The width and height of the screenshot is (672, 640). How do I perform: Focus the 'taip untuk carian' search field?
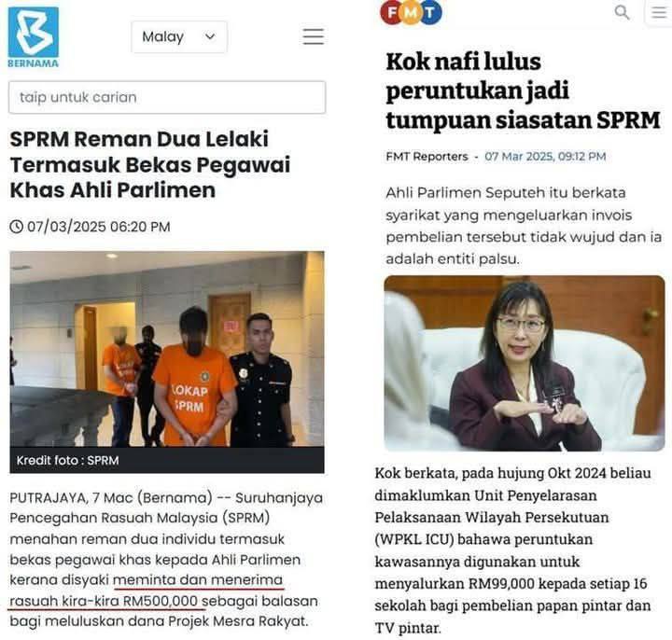click(x=167, y=97)
